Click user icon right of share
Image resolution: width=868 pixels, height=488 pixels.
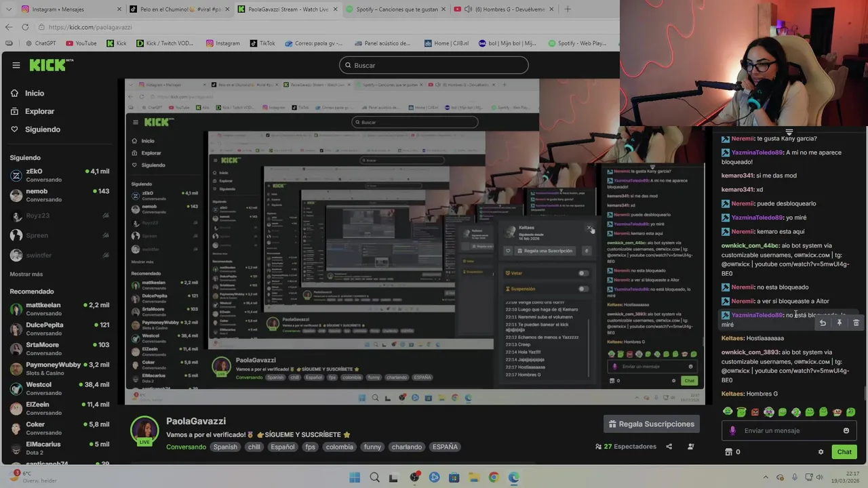click(690, 447)
